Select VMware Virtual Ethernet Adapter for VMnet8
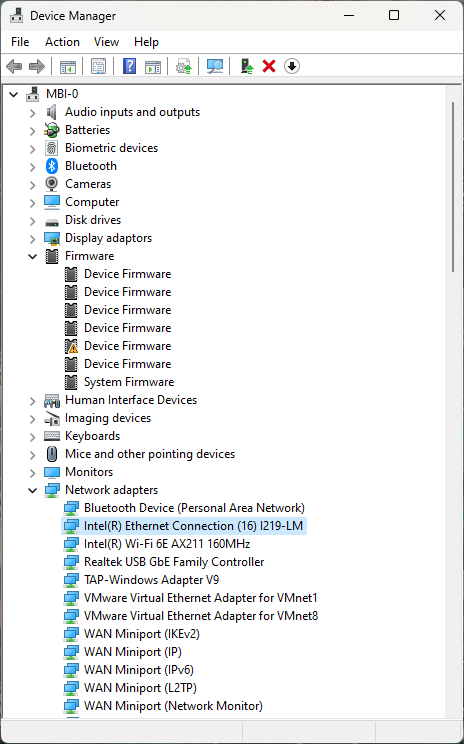The width and height of the screenshot is (464, 744). 201,616
